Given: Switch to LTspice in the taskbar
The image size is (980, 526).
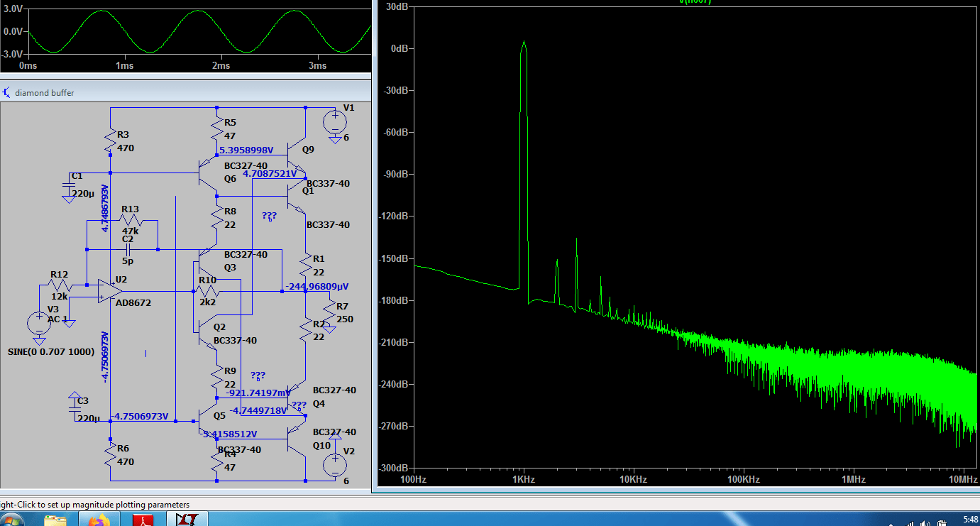Looking at the screenshot, I should click(187, 520).
